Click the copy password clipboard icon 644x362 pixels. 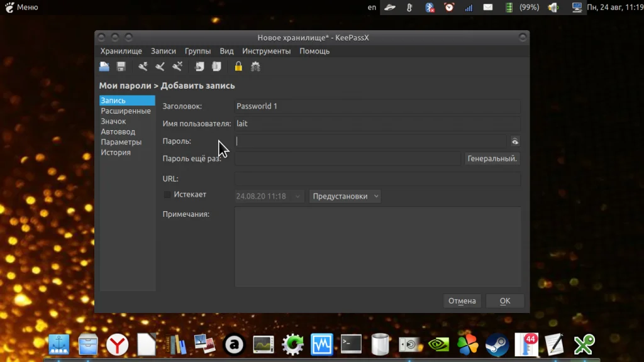[216, 67]
